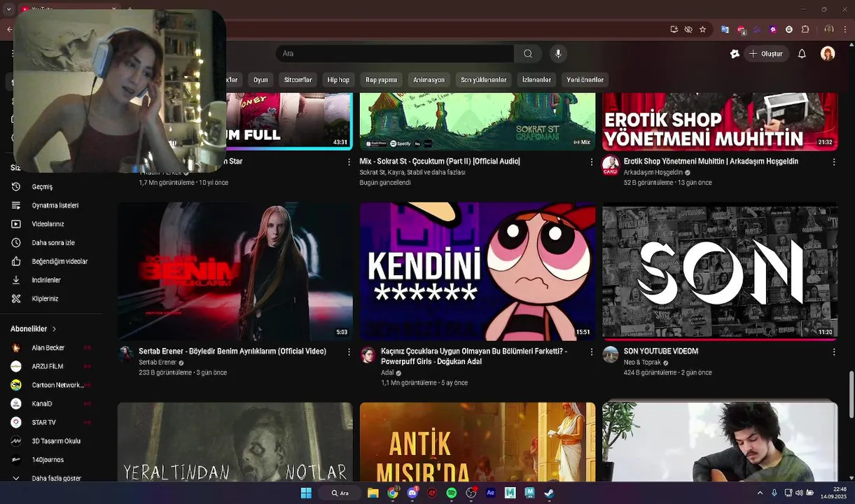Image resolution: width=855 pixels, height=504 pixels.
Task: Open options for Erotik Shop Yönetmeni video
Action: coord(833,162)
